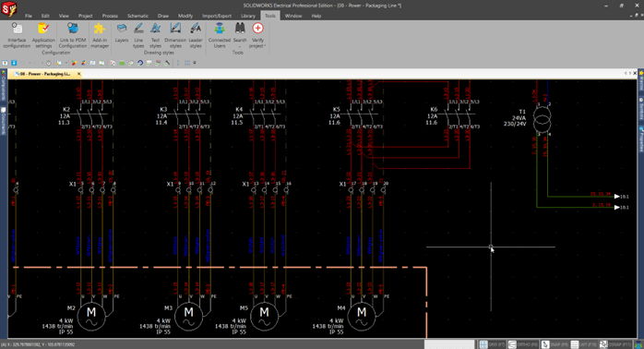Click the blue circular arrow quick-toolbar icon

(139, 63)
